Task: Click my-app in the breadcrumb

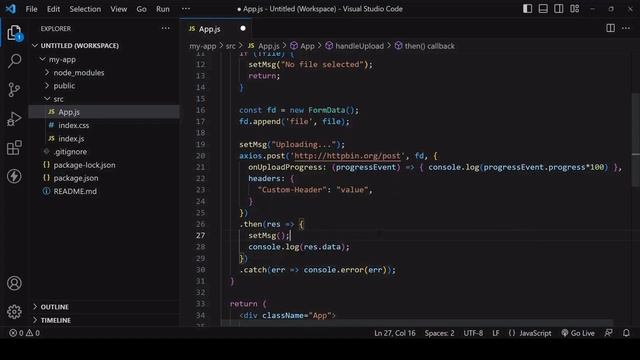Action: tap(202, 46)
